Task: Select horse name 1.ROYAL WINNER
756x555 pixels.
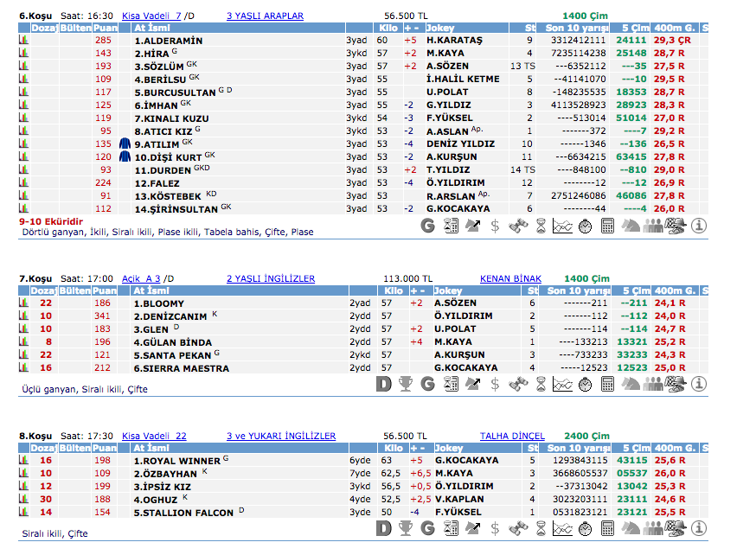Action: pyautogui.click(x=176, y=461)
